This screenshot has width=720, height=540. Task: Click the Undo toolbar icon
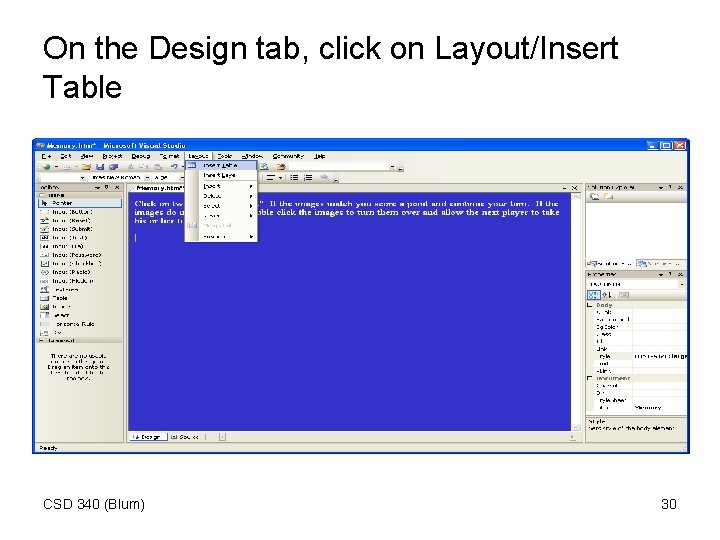click(174, 167)
